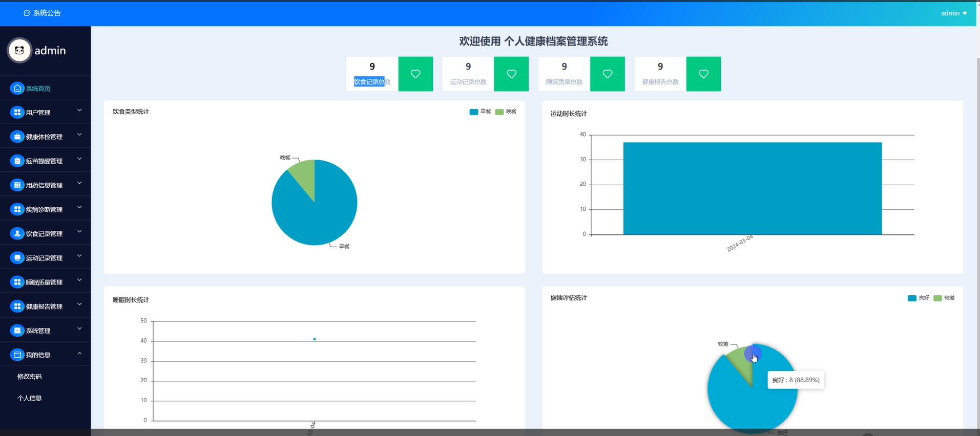980x436 pixels.
Task: Open 系统首页 menu item
Action: [45, 89]
